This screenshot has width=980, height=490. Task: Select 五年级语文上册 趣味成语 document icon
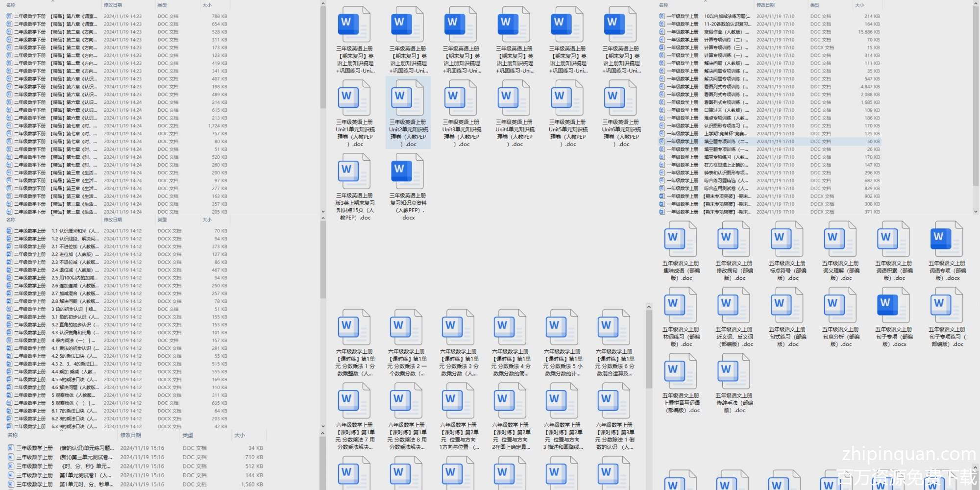pos(681,239)
